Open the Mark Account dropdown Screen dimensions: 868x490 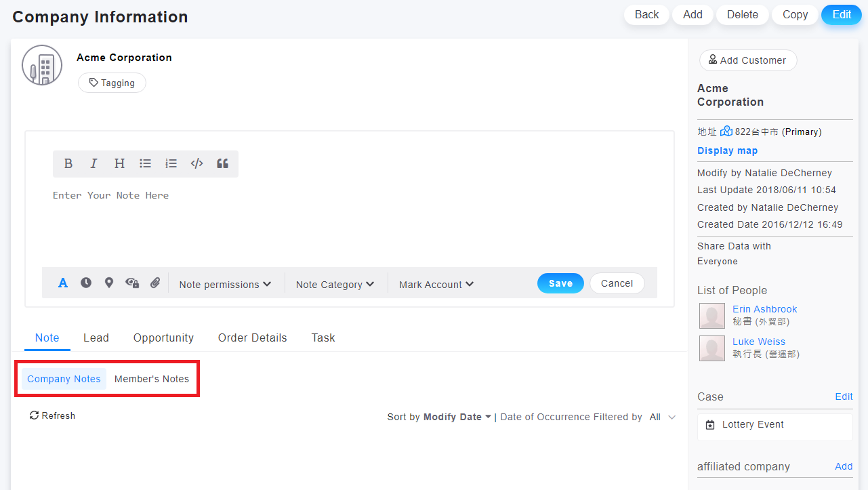tap(436, 285)
